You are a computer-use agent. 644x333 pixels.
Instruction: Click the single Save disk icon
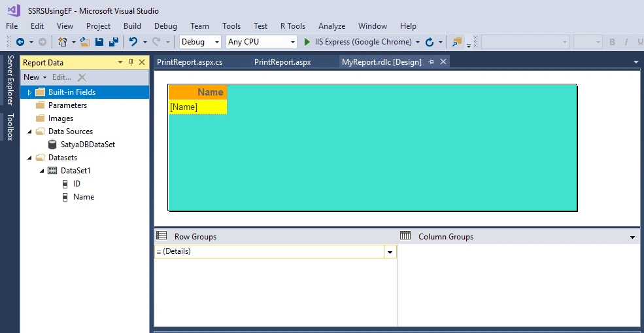point(99,42)
